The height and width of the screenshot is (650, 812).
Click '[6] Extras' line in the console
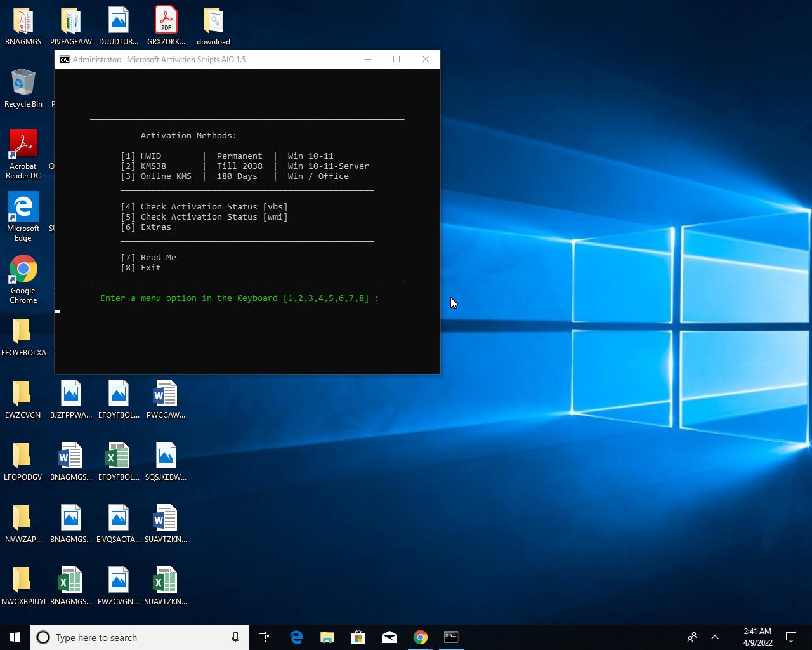(x=146, y=227)
